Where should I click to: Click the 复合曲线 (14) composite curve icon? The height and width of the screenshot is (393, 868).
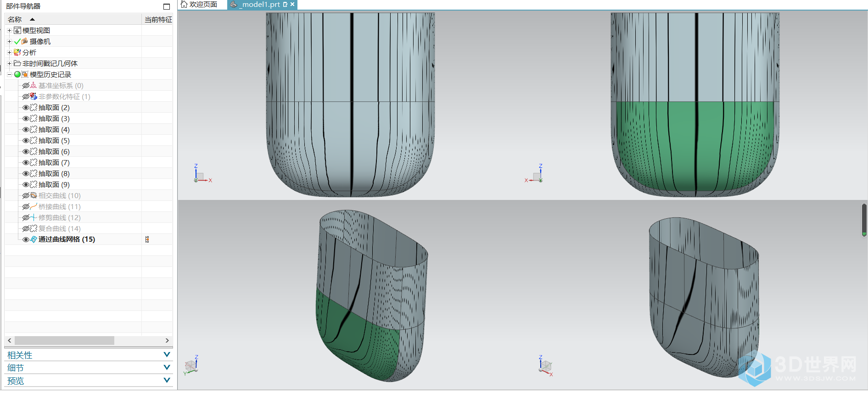(34, 228)
